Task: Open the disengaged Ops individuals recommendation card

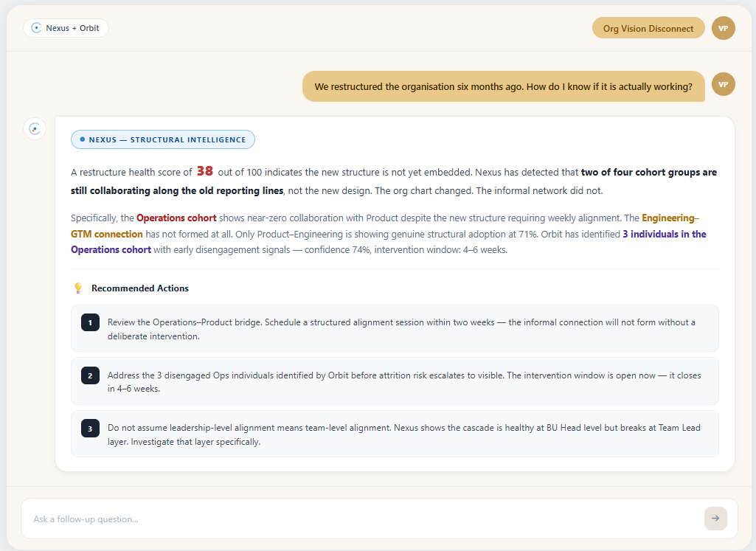Action: [x=395, y=381]
